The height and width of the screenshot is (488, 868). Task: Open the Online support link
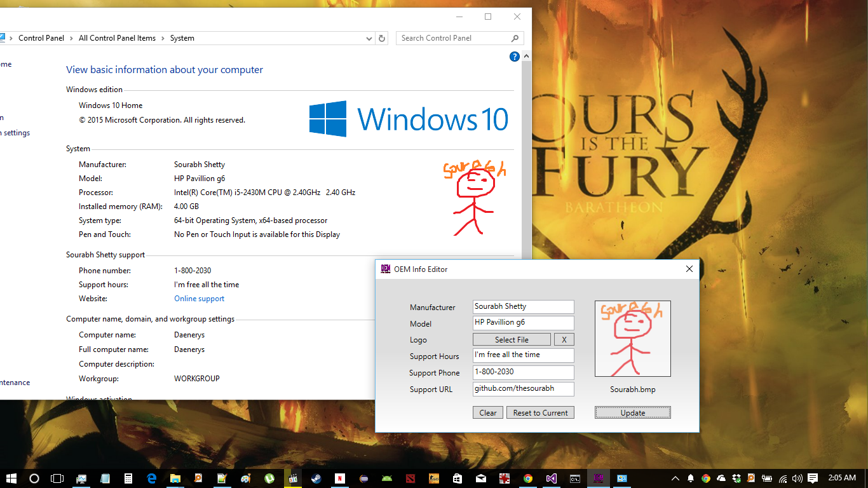(x=200, y=299)
